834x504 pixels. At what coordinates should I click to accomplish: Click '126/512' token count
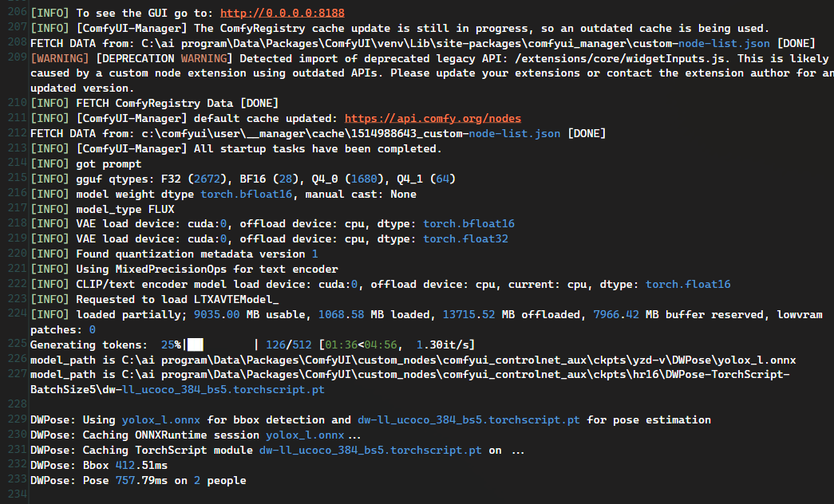click(289, 345)
